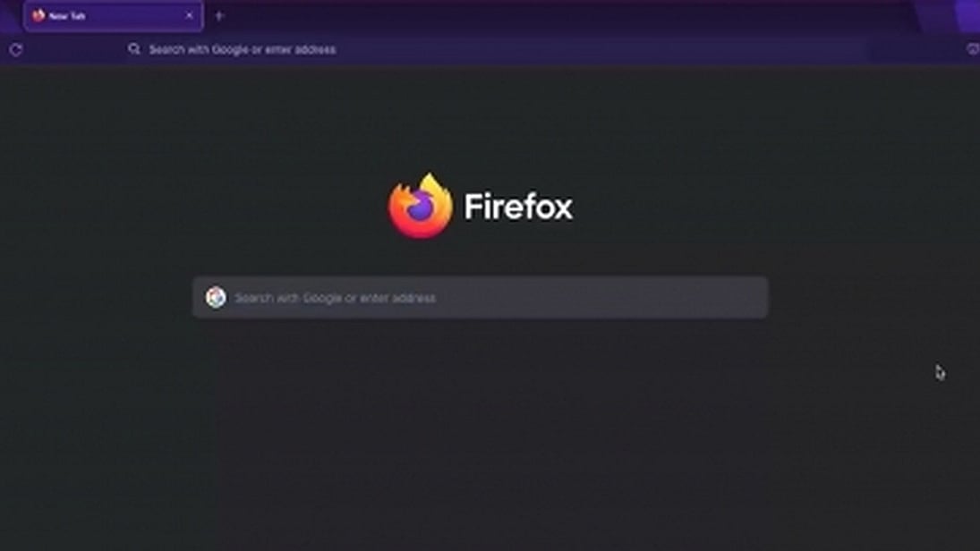Click the Firefox favicon on the tab

(x=38, y=15)
